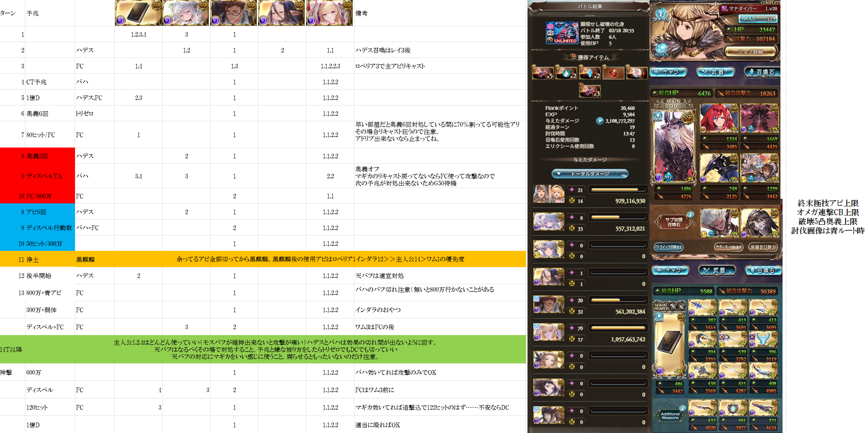This screenshot has width=868, height=433.
Task: Switch to キャラ tab above MAIN WEAPON grid
Action: 670,270
